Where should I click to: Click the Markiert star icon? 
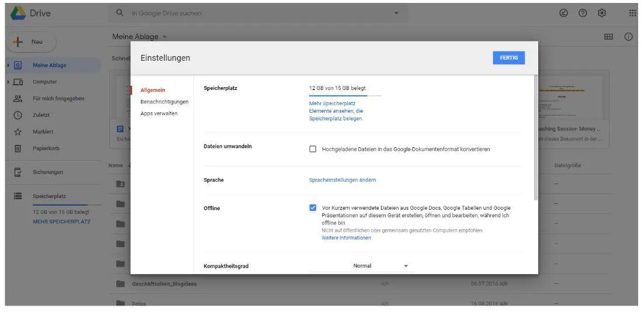point(18,132)
